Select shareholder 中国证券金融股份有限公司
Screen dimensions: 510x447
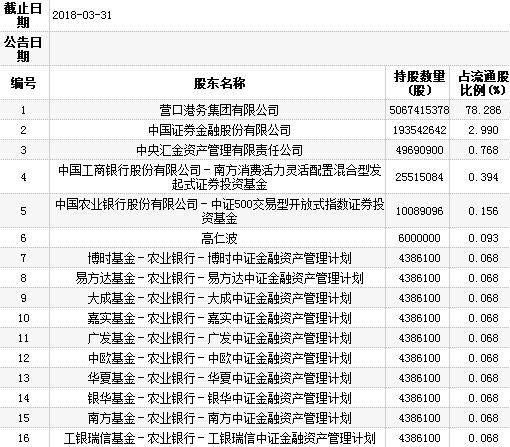coord(219,130)
